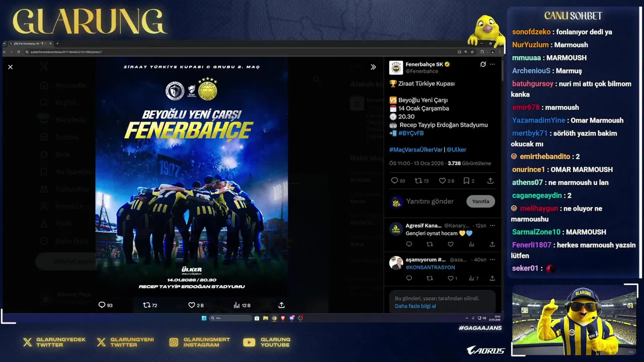644x362 pixels.
Task: Click the taskbar 'Ara' search box
Action: (x=230, y=318)
